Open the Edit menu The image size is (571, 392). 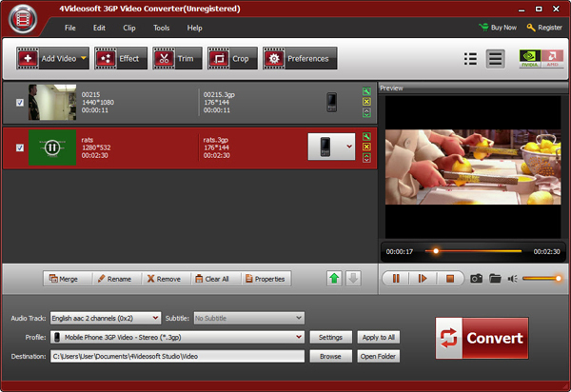coord(99,28)
